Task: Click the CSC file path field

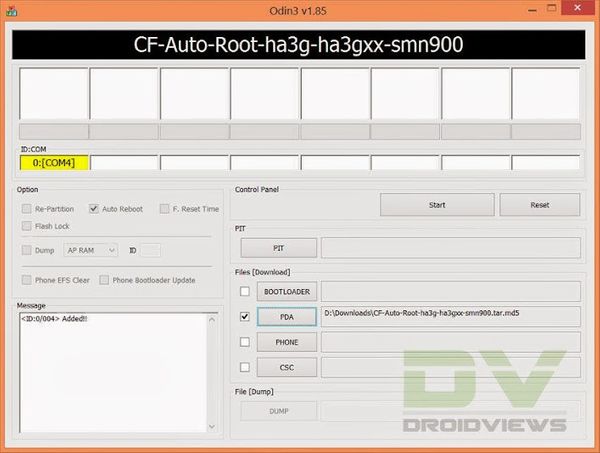Action: tap(451, 367)
